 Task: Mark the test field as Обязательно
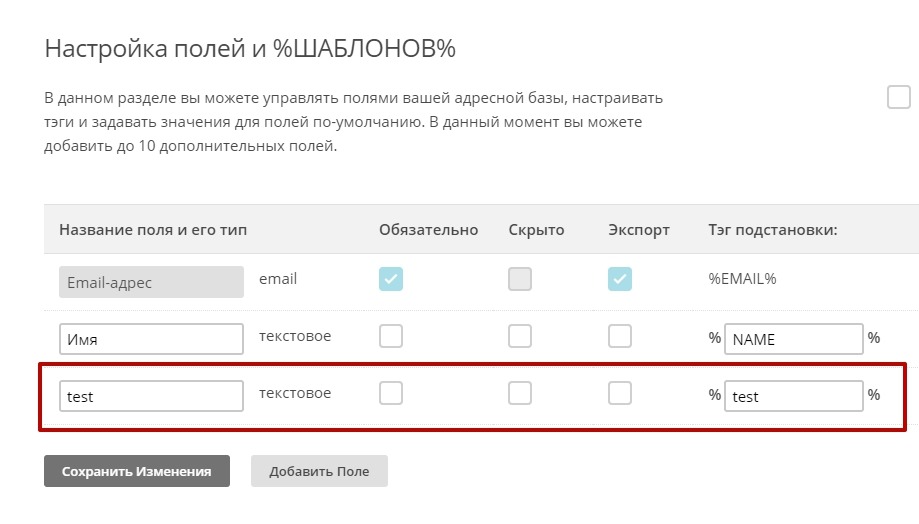tap(391, 394)
